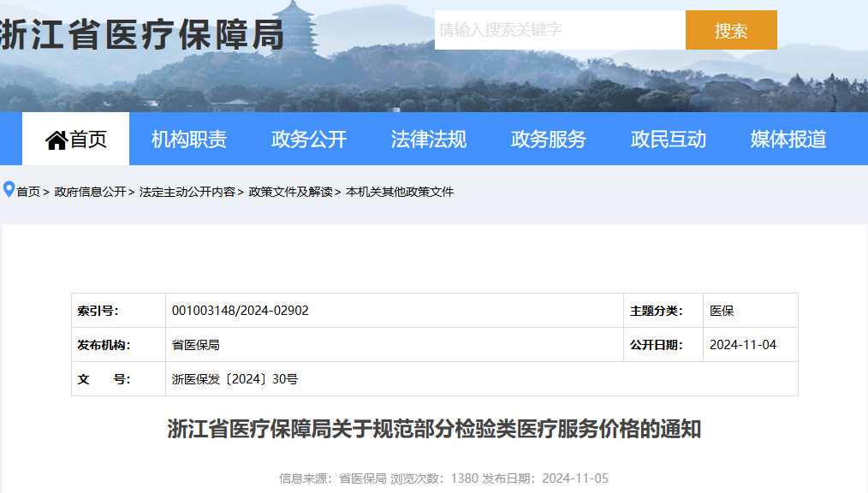
Task: Click the 浙江省医疗保障局 site title
Action: tap(142, 34)
